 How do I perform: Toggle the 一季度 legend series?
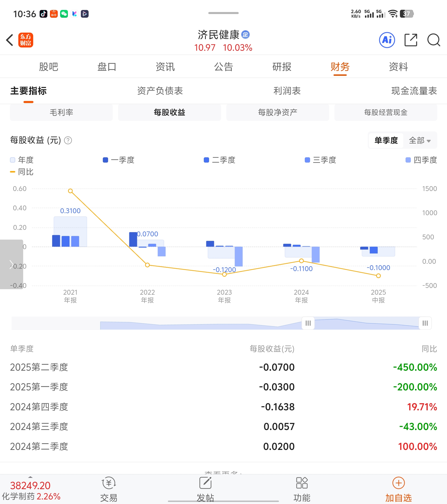pyautogui.click(x=119, y=160)
